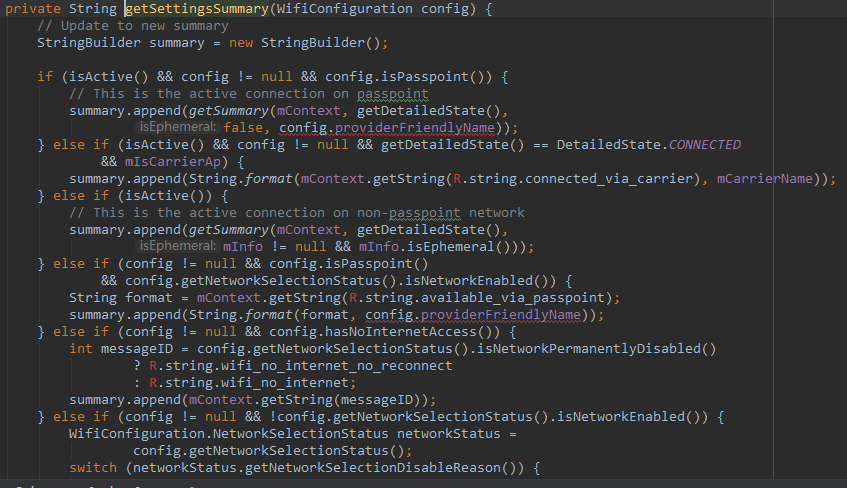
Task: Click the mCarrierName variable
Action: (x=765, y=179)
